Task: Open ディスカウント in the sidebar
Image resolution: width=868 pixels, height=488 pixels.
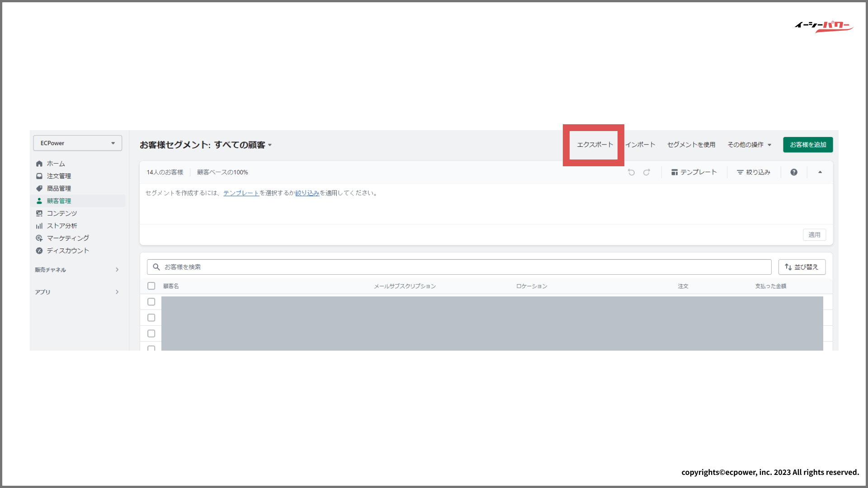Action: pos(67,251)
